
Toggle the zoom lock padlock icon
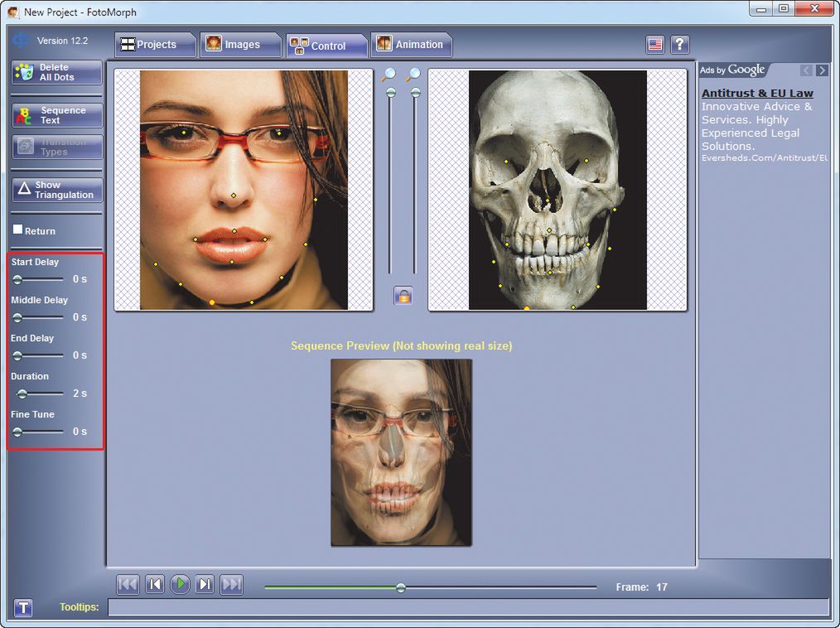pyautogui.click(x=403, y=296)
